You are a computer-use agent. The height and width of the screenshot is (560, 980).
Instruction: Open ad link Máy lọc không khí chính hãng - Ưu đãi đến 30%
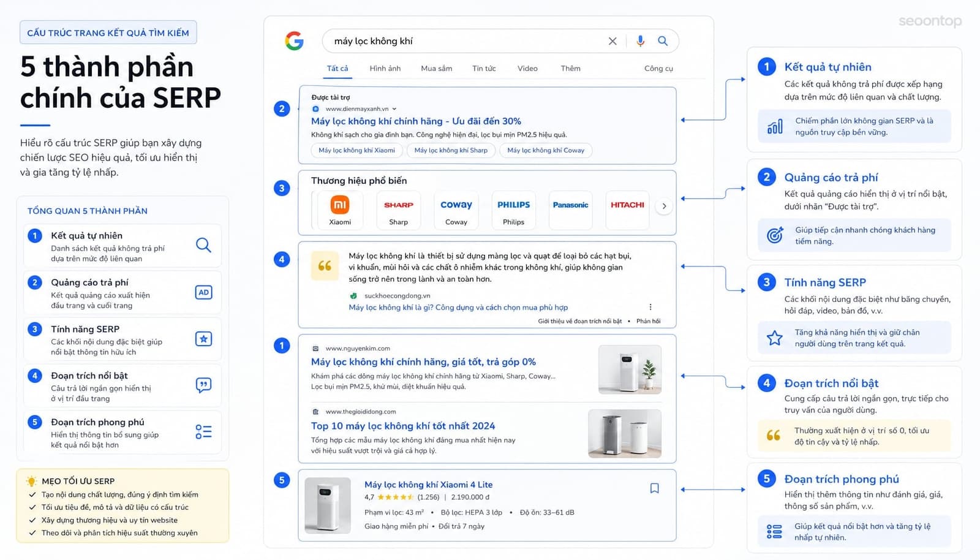(416, 121)
